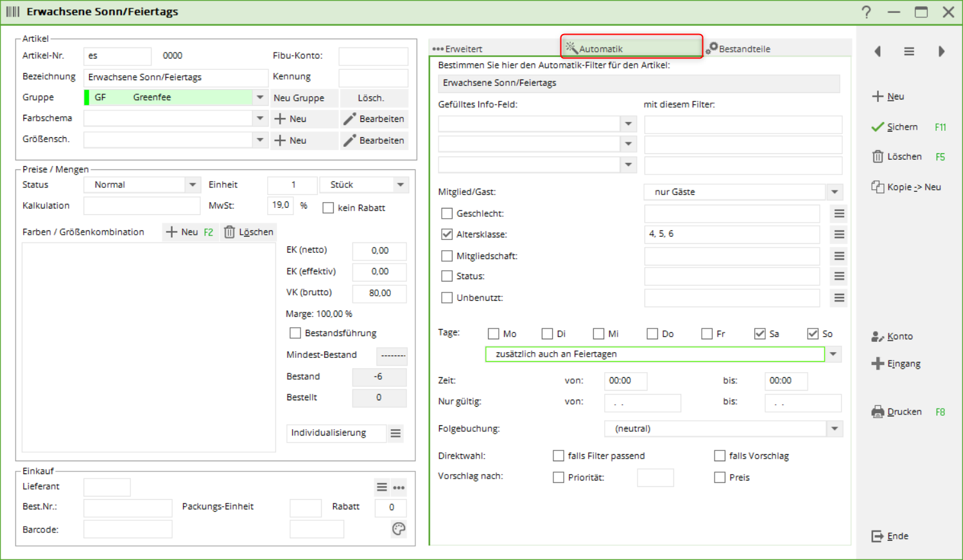This screenshot has height=560, width=963.
Task: Open the Folgebuchung dropdown
Action: coord(835,428)
